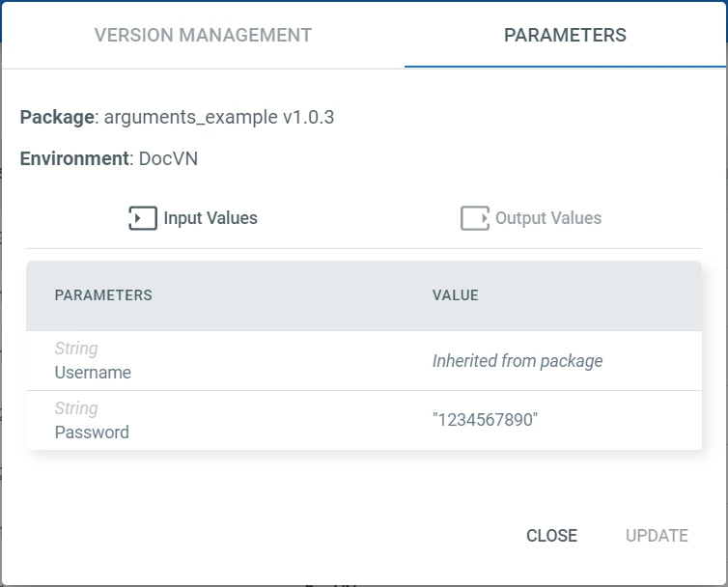
Task: Click the PARAMETERS column header
Action: tap(103, 295)
